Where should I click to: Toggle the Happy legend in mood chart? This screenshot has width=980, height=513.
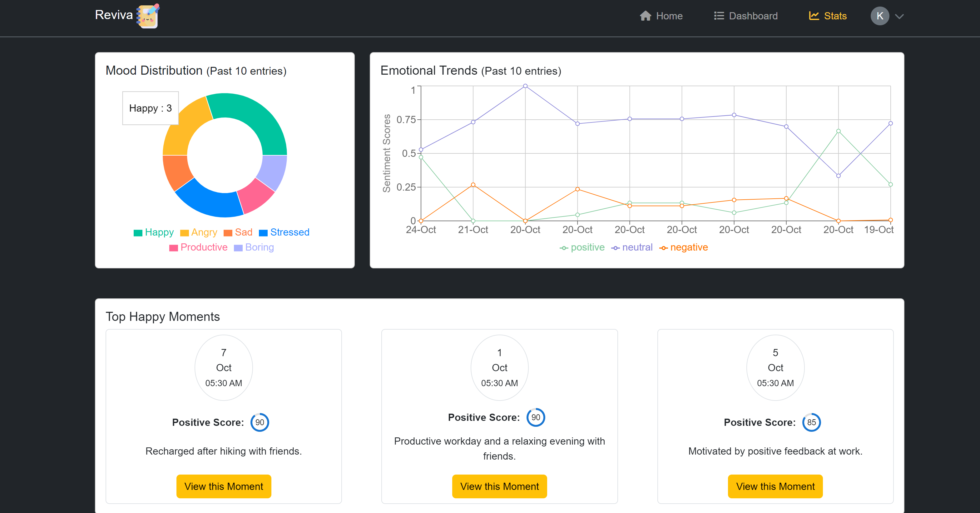pyautogui.click(x=154, y=232)
